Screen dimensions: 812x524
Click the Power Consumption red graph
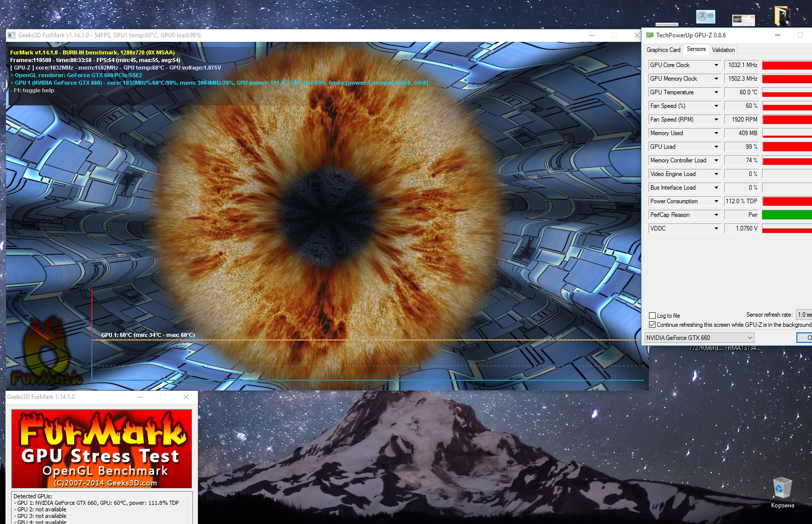tap(787, 201)
